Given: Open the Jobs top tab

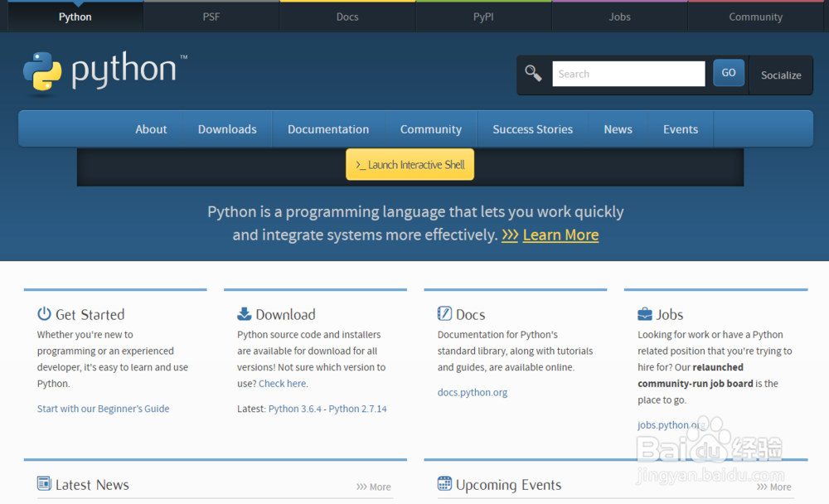Looking at the screenshot, I should click(x=619, y=17).
